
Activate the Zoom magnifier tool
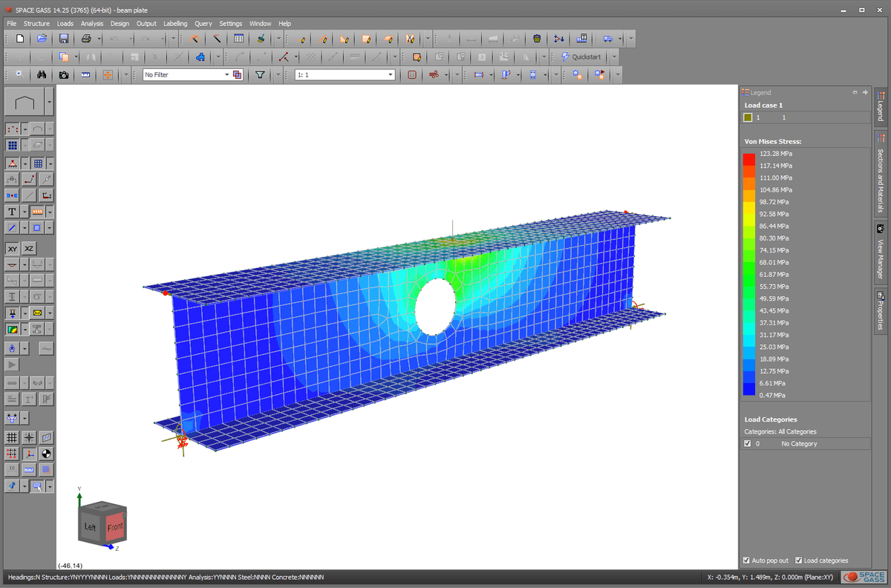click(17, 74)
